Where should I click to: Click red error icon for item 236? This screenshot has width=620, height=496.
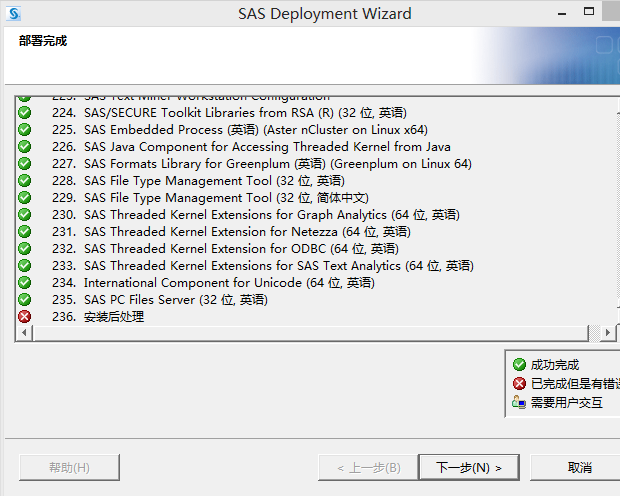click(25, 317)
